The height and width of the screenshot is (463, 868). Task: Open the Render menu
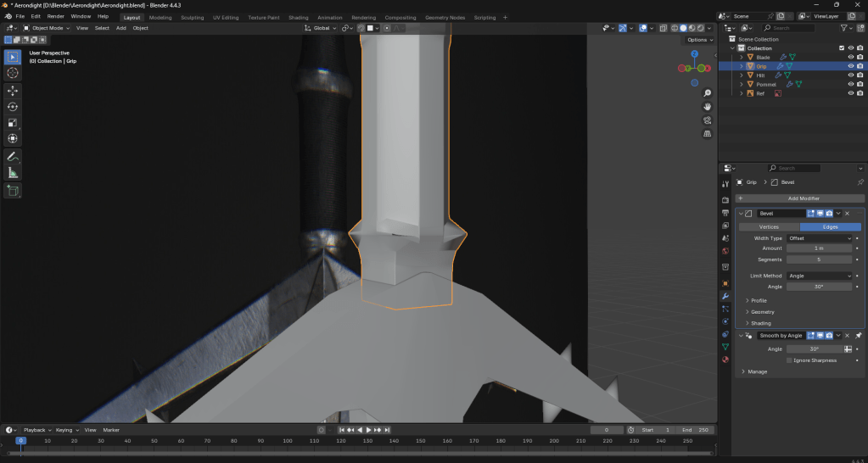pos(55,16)
